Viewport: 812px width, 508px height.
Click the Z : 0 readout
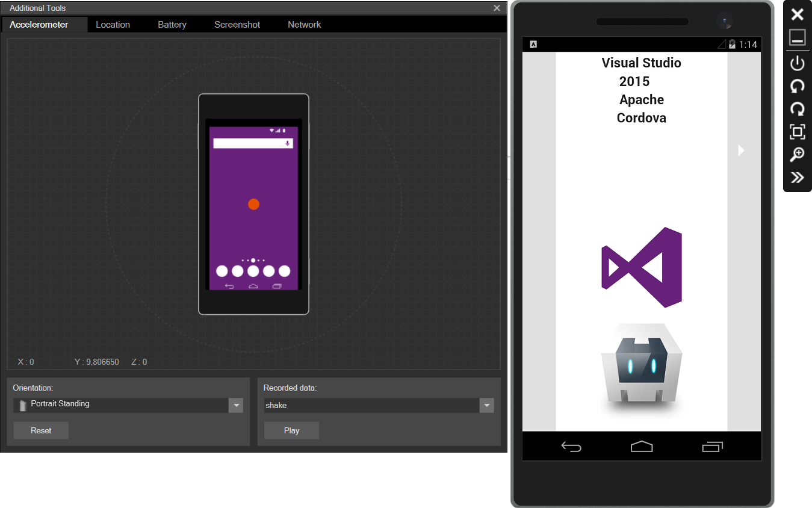[139, 362]
